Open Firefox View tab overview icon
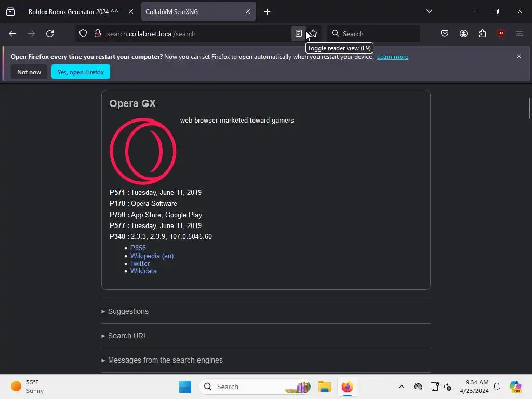Viewport: 532px width, 399px height. [10, 11]
